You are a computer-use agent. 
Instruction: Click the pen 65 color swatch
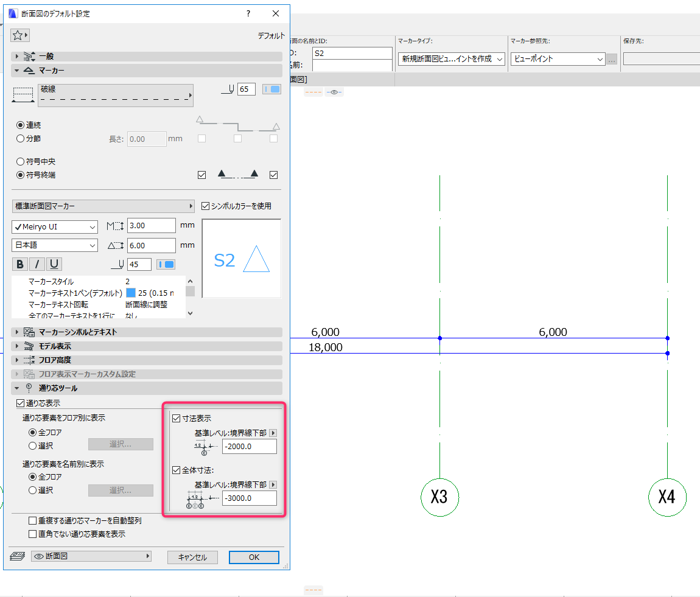pyautogui.click(x=271, y=89)
